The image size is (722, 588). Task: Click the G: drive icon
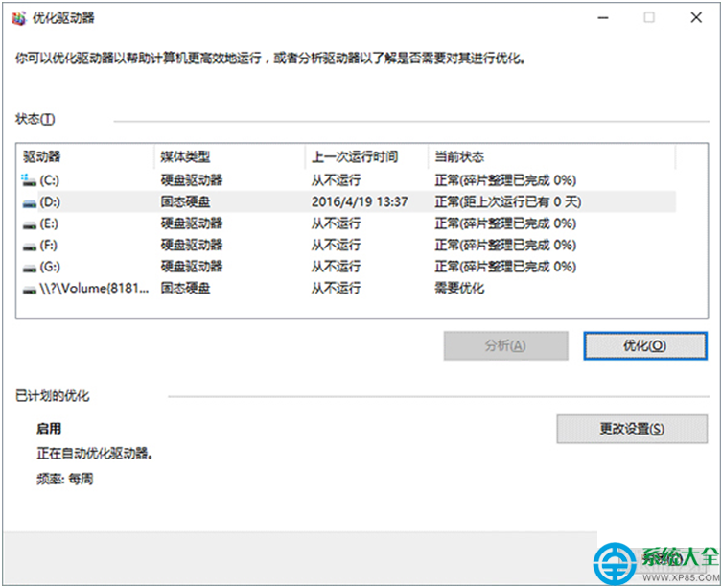(30, 268)
